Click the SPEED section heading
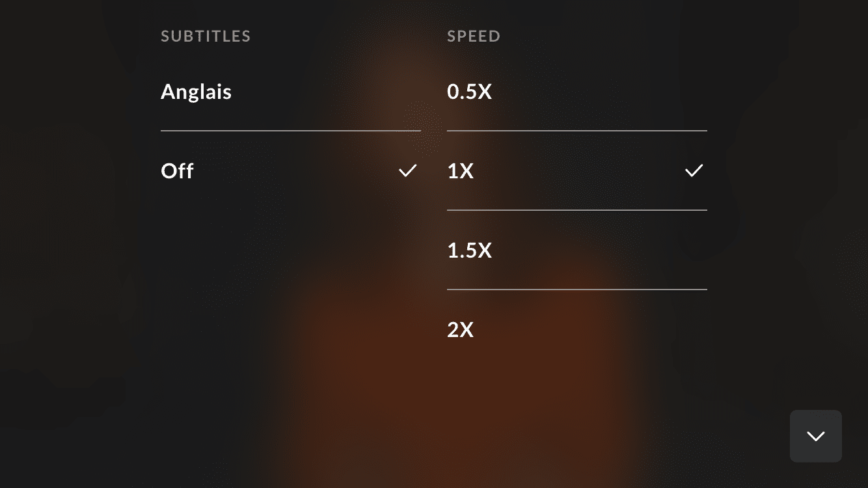Image resolution: width=868 pixels, height=488 pixels. (x=474, y=36)
